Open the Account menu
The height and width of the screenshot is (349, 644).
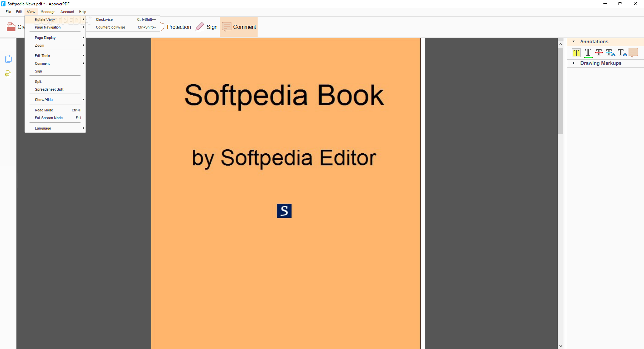[67, 12]
